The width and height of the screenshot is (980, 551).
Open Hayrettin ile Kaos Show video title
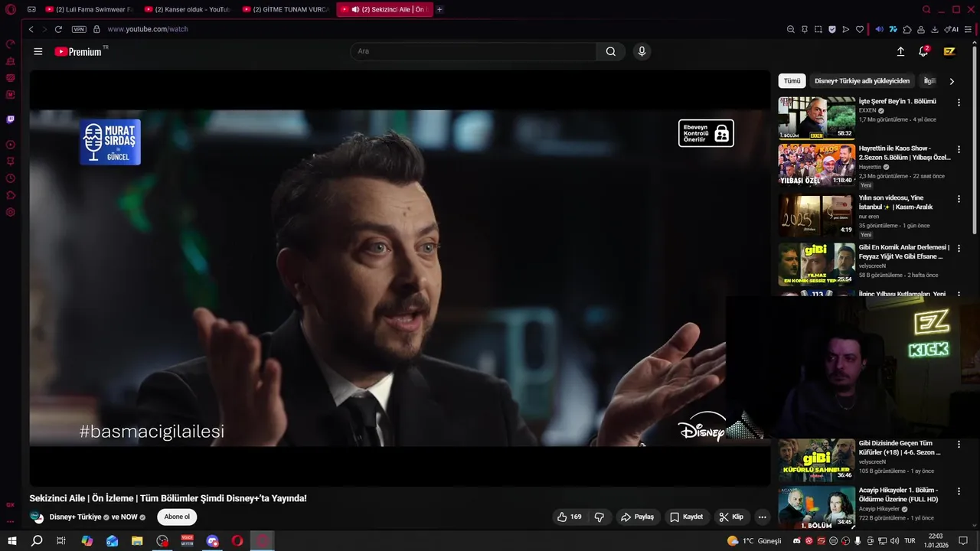point(904,152)
